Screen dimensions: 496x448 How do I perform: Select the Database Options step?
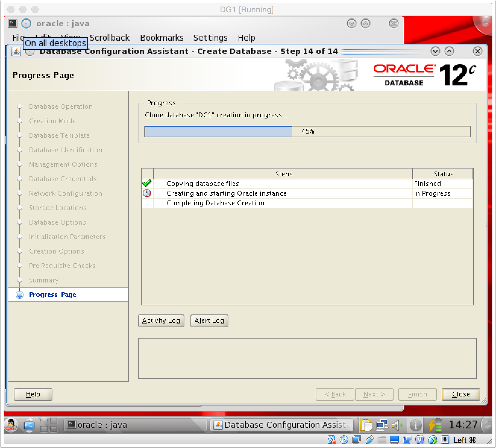[x=57, y=222]
